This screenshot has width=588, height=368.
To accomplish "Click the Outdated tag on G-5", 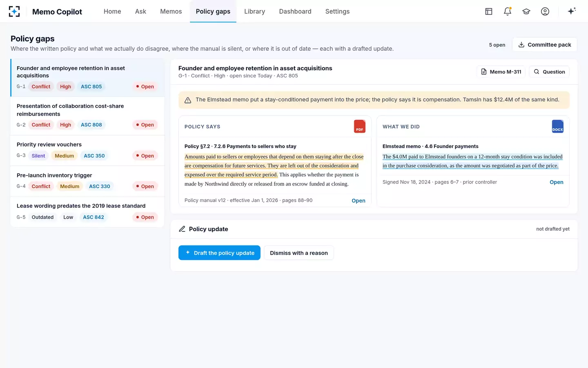I will pos(42,217).
